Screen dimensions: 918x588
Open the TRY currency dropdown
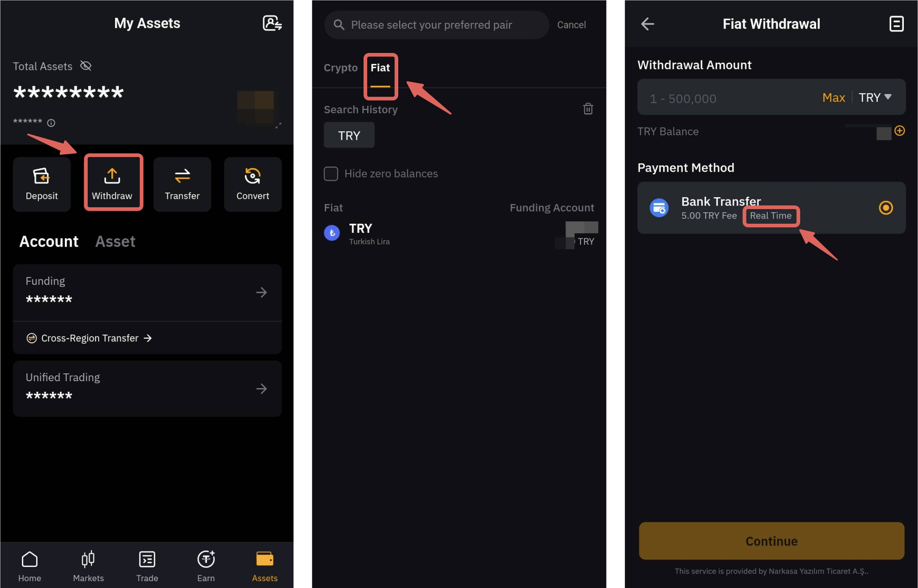[875, 97]
